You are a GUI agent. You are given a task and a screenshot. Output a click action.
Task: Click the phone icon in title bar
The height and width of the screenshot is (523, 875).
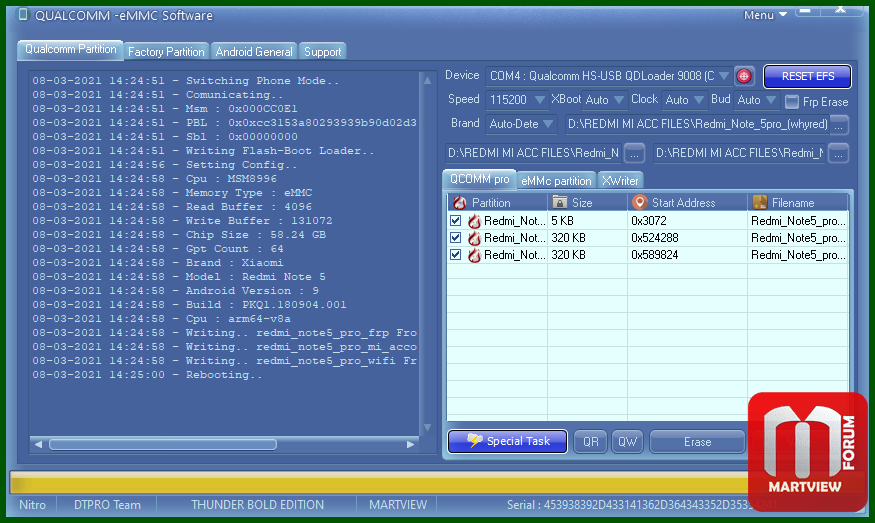click(x=23, y=14)
